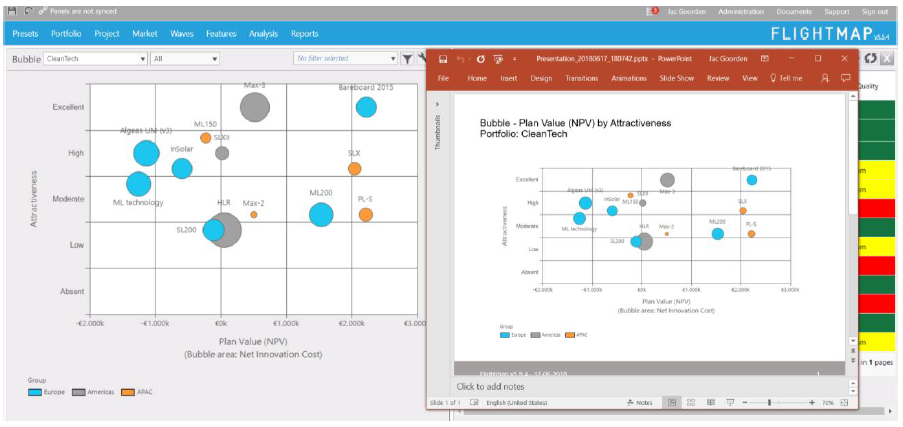This screenshot has height=427, width=903.
Task: Start Slide Show from status bar icon
Action: point(730,402)
